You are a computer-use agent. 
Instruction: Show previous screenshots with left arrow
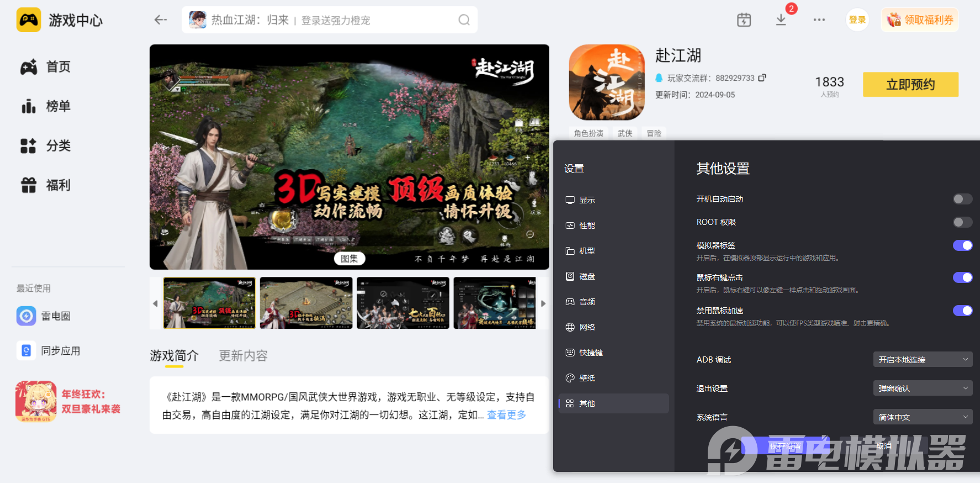[155, 303]
